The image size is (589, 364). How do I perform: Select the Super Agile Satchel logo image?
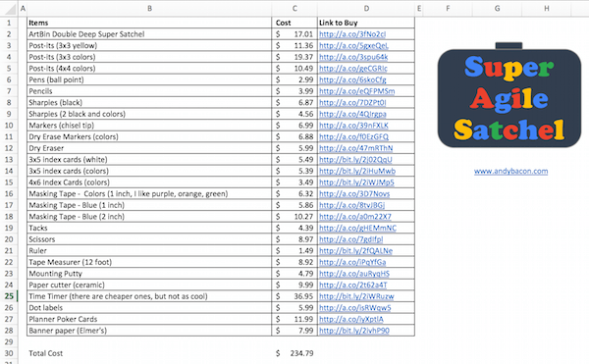[x=509, y=95]
